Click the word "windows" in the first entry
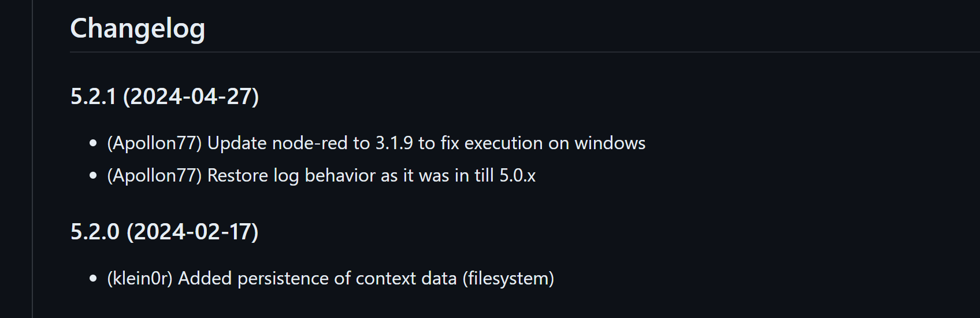This screenshot has width=980, height=318. point(610,143)
